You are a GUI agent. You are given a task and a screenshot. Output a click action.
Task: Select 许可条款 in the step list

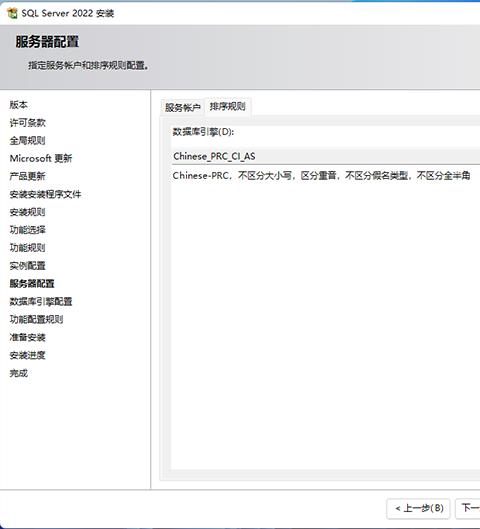[x=27, y=122]
